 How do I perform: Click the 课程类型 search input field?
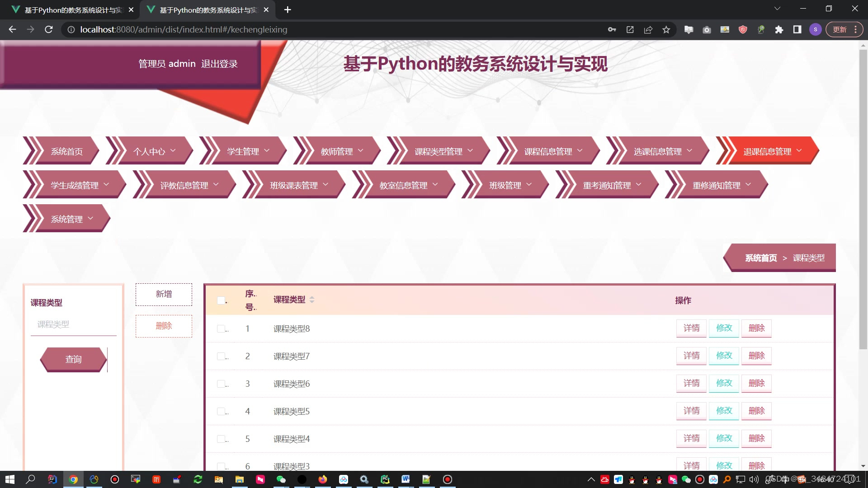point(74,324)
